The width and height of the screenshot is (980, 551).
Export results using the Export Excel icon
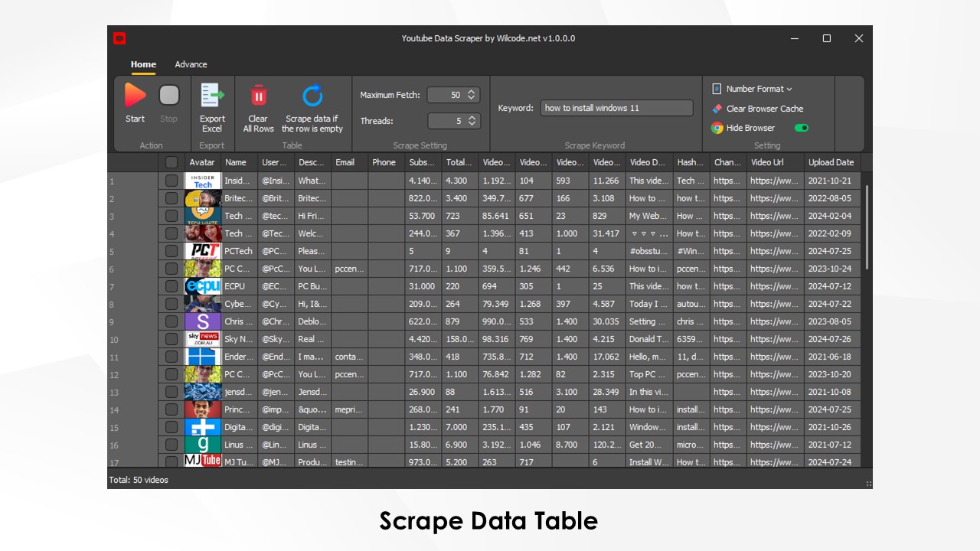pos(212,96)
